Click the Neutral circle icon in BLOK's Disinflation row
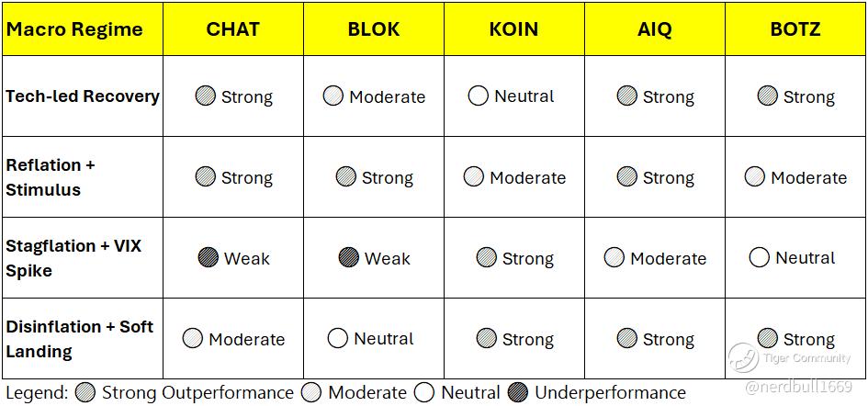 [337, 338]
